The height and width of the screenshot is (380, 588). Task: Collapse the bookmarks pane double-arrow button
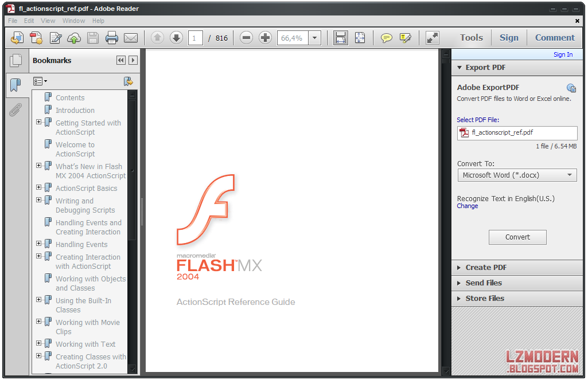(x=120, y=60)
